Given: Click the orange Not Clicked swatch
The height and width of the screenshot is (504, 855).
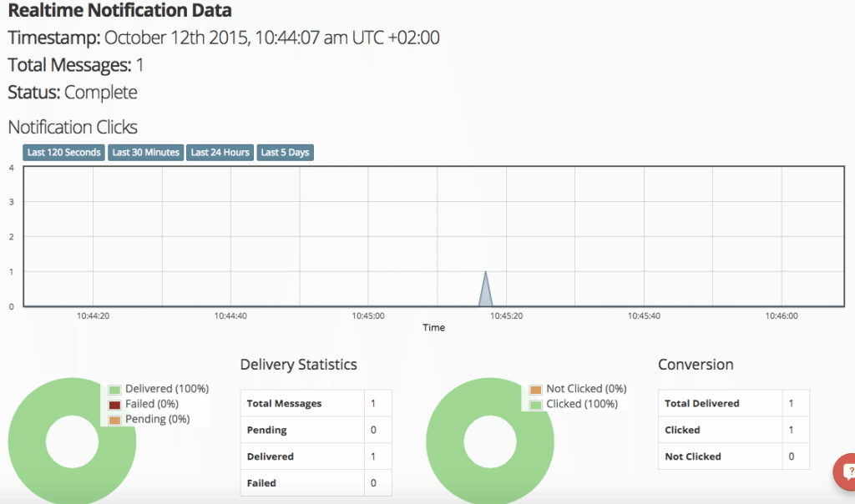Looking at the screenshot, I should pyautogui.click(x=534, y=388).
